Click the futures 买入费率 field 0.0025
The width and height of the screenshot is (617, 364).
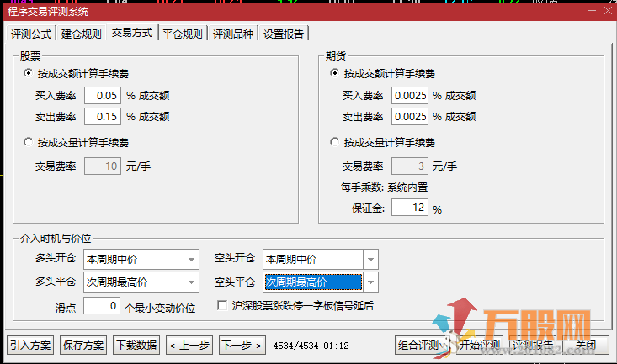(410, 96)
